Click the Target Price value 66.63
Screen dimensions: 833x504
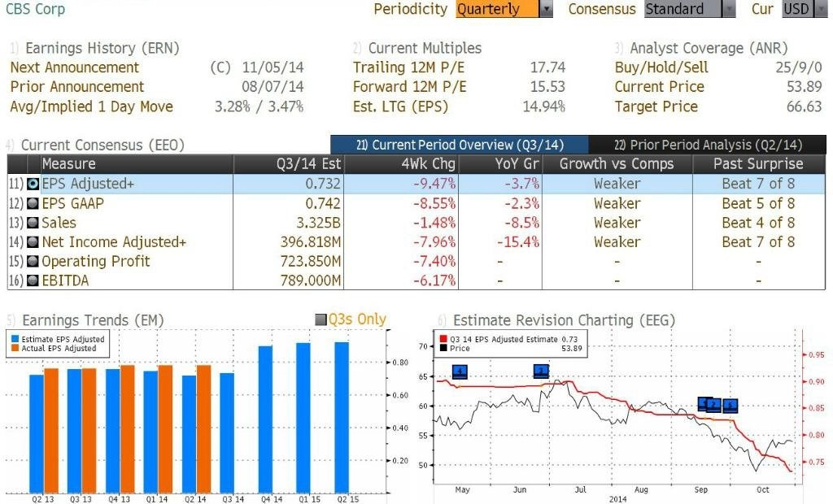tap(805, 106)
